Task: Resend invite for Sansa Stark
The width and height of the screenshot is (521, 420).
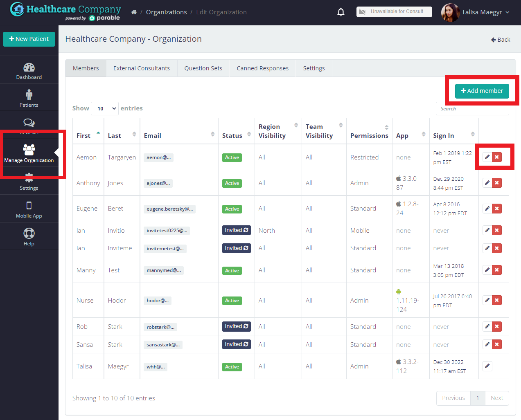Action: pos(237,344)
